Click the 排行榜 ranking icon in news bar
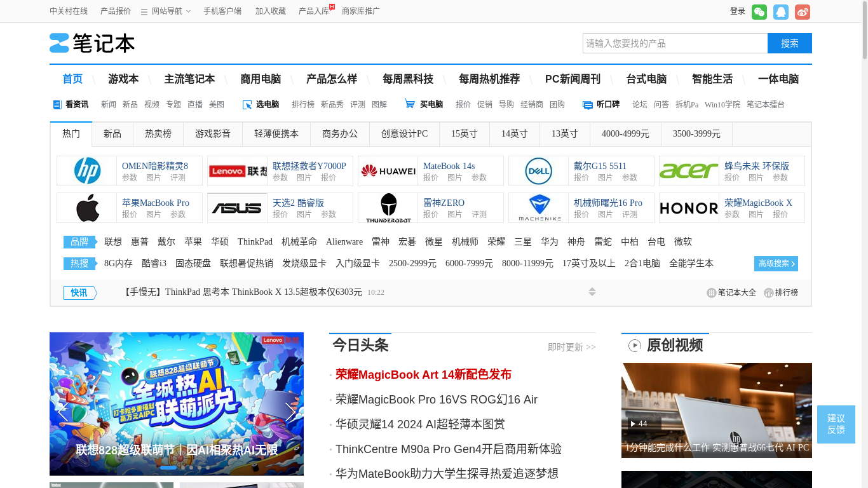This screenshot has width=868, height=488. (x=769, y=293)
